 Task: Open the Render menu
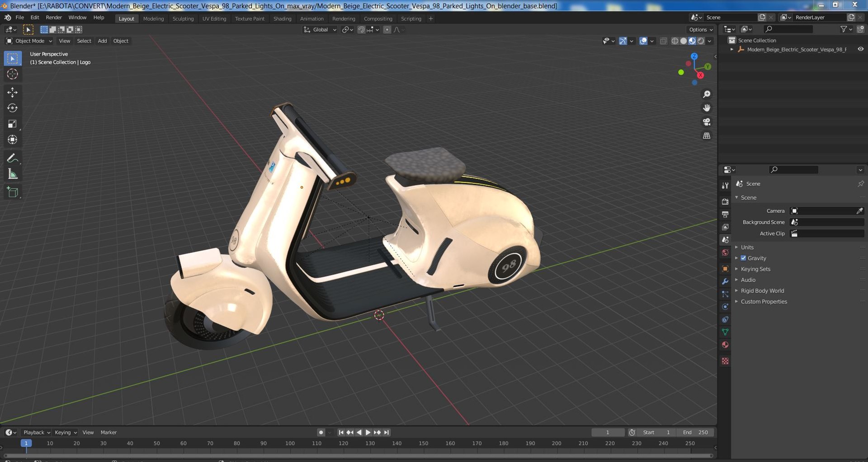[54, 18]
